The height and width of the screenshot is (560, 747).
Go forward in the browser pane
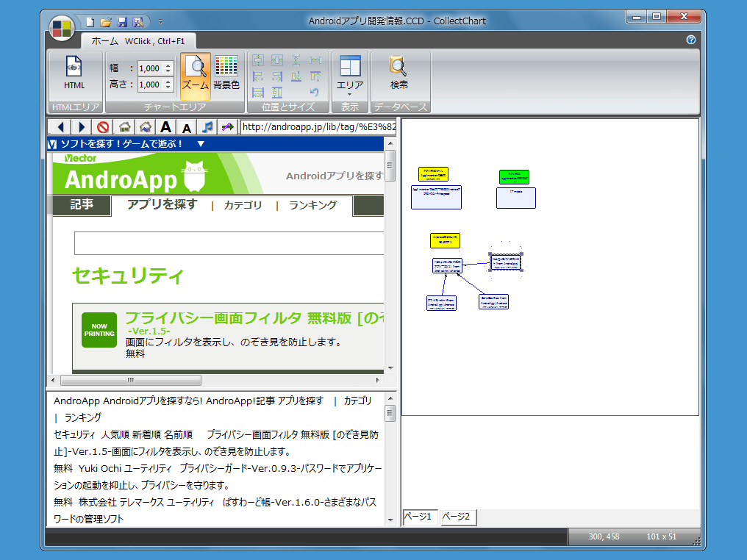click(x=82, y=127)
